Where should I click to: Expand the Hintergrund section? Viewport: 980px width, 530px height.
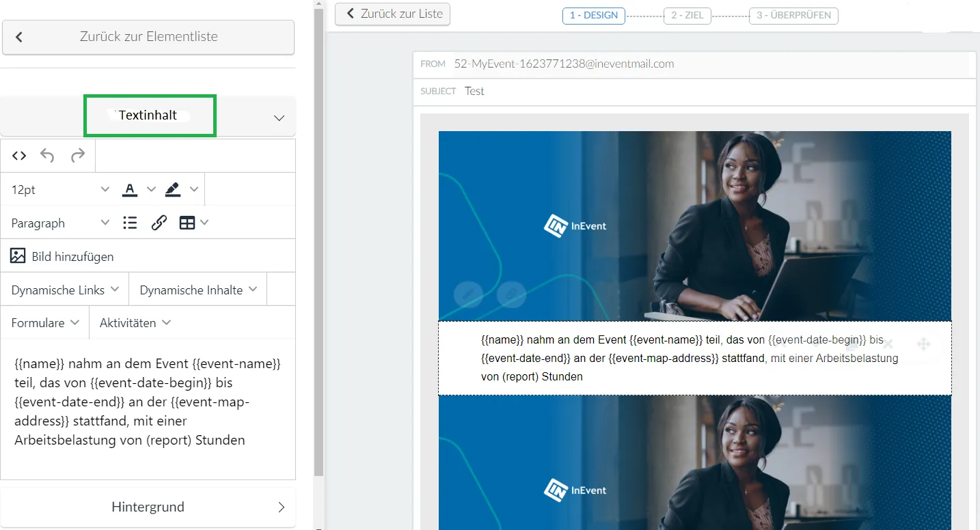pos(148,507)
